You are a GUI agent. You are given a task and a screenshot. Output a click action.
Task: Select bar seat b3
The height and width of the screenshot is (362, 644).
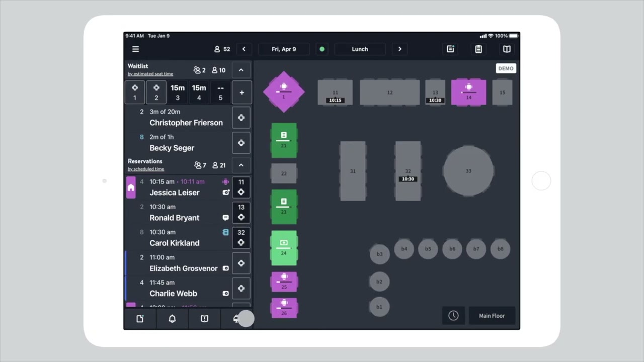(379, 254)
